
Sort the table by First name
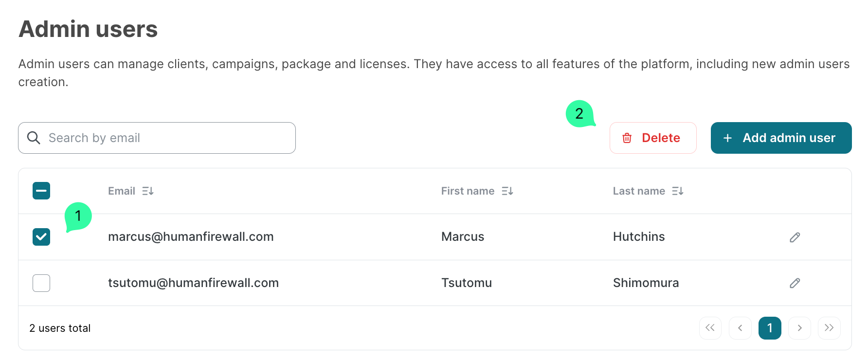click(507, 191)
